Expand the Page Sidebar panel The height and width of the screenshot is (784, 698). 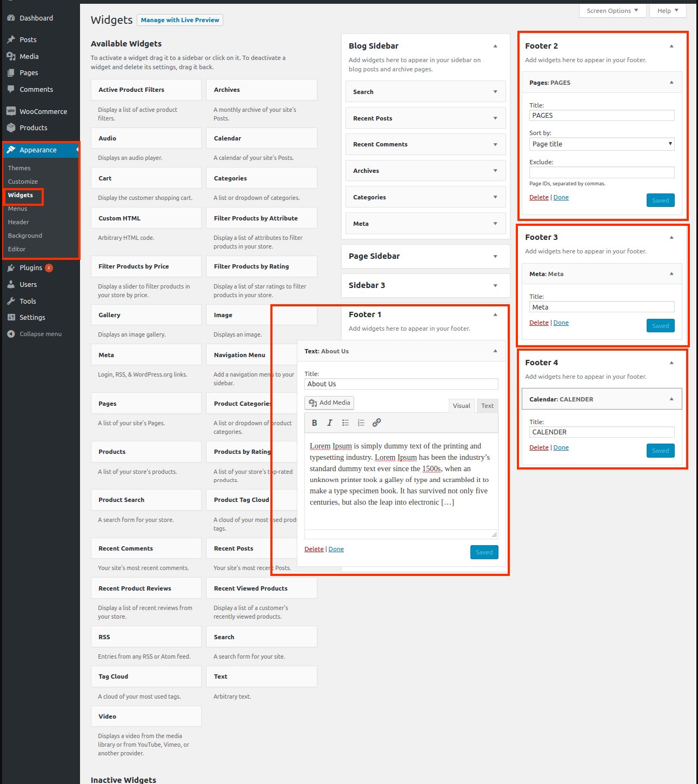click(495, 257)
